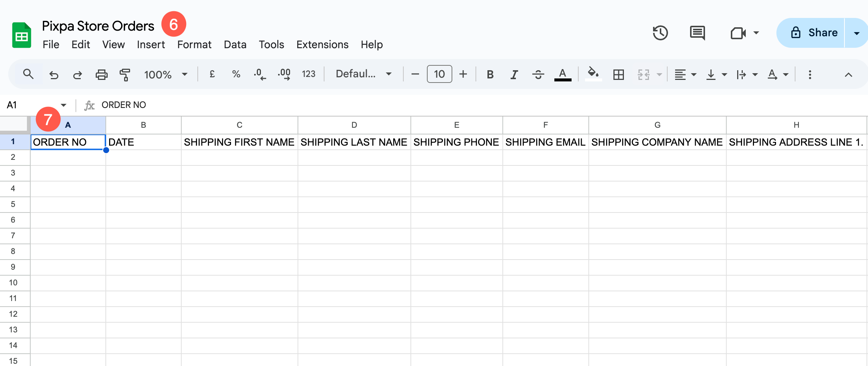Image resolution: width=868 pixels, height=366 pixels.
Task: Select column H header
Action: [796, 125]
